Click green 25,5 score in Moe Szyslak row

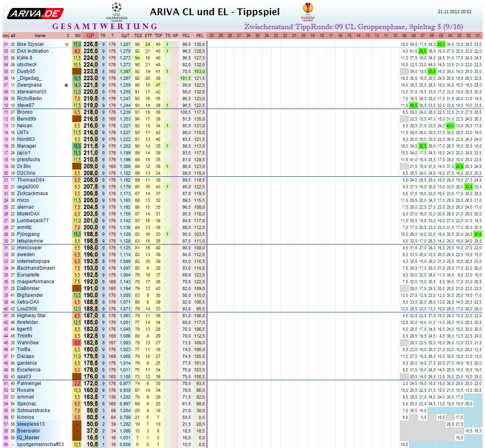point(441,44)
